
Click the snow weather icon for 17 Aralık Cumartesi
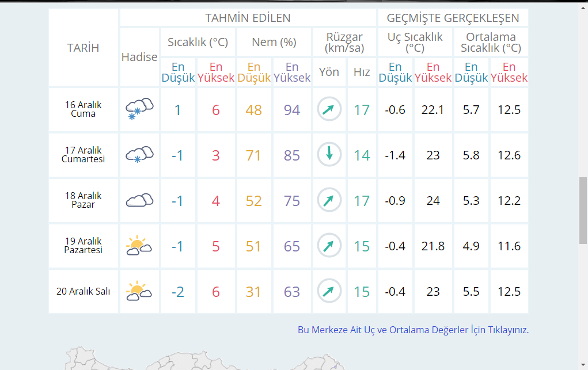pos(139,154)
